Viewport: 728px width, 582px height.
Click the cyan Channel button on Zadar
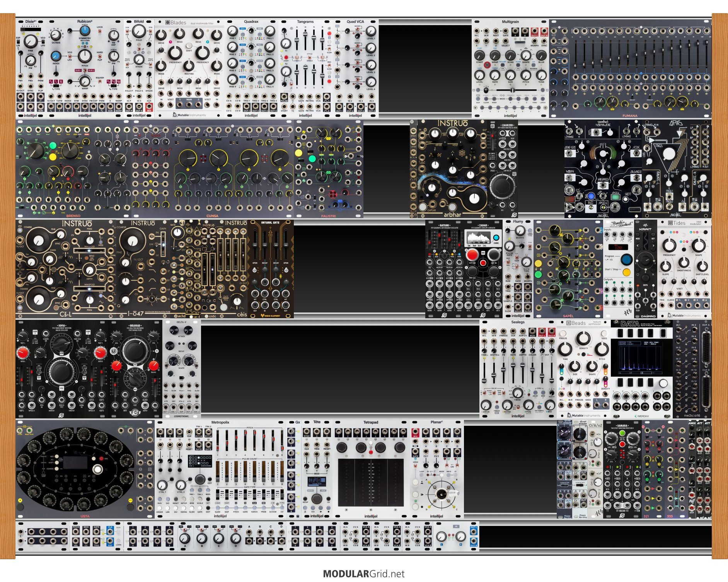(496, 237)
